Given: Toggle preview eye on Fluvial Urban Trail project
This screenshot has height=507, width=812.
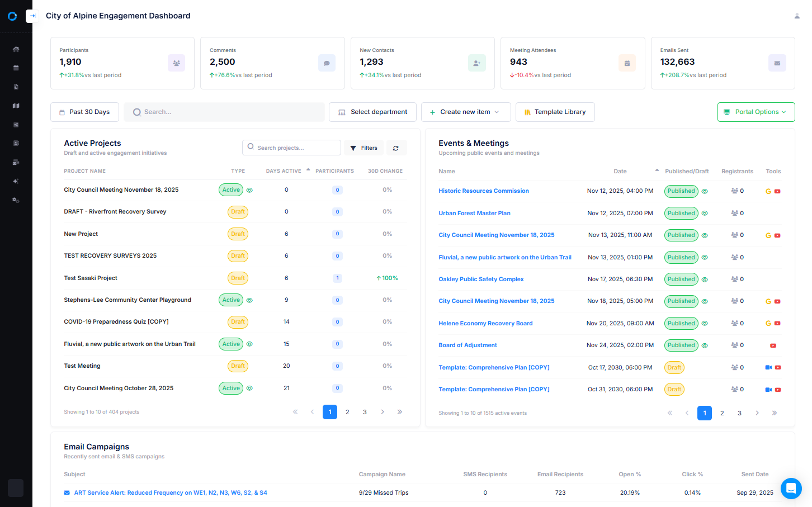Looking at the screenshot, I should 249,344.
